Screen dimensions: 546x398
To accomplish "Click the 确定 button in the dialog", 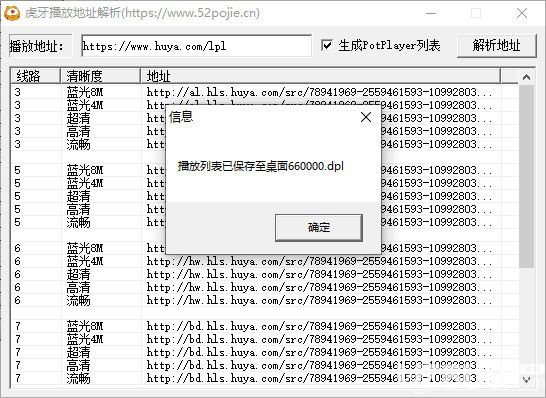I will 319,228.
